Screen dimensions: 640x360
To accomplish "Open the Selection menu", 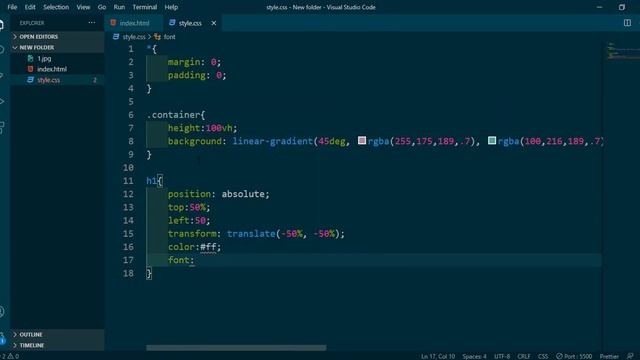I will coord(56,7).
